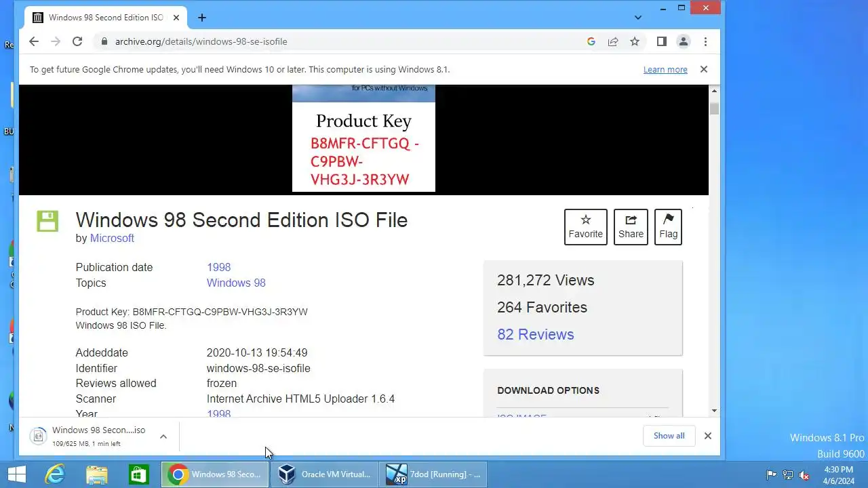Toggle the Chrome side panel
Screen dimensions: 868x488
click(662, 41)
